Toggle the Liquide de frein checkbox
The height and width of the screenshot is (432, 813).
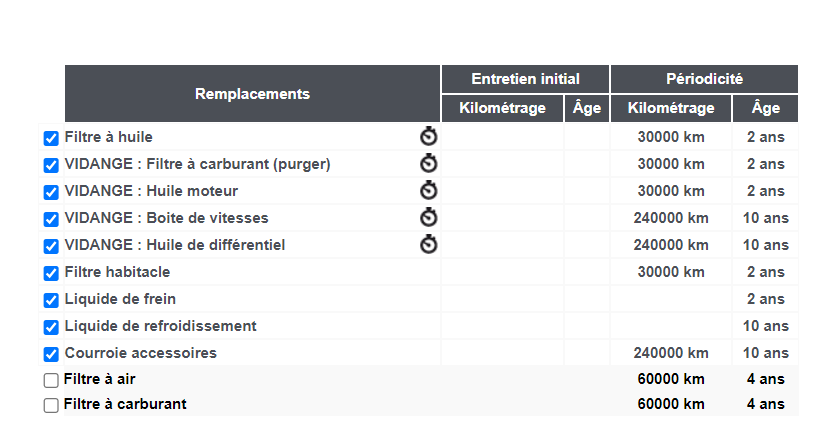(x=51, y=300)
